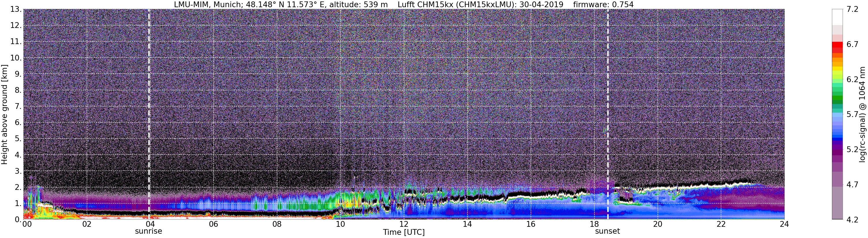Click the 'Time [UTC]' axis label

[404, 232]
